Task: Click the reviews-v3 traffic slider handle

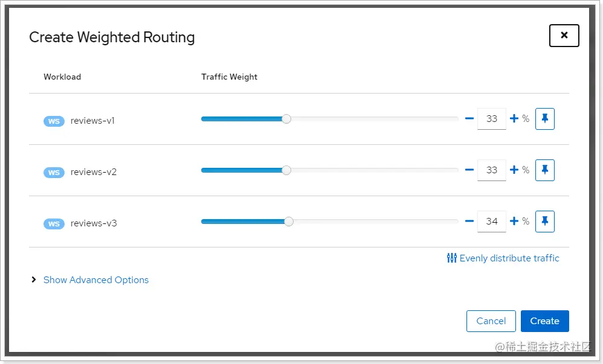Action: click(x=289, y=222)
